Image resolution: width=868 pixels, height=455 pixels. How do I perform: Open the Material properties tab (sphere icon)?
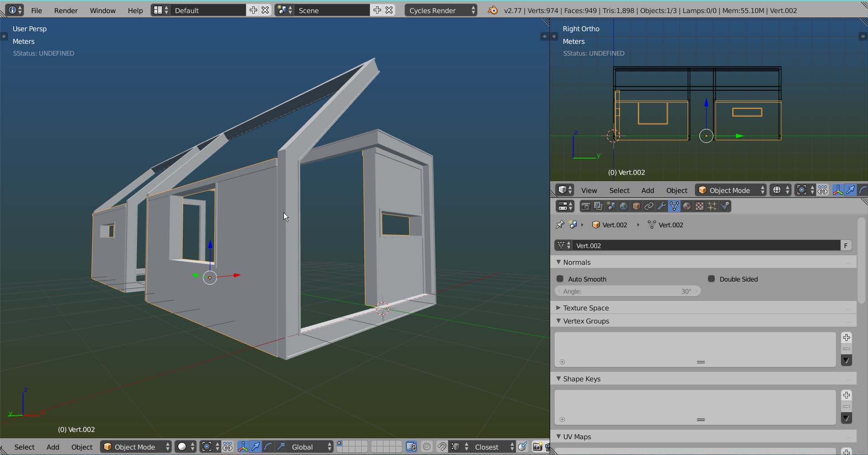pos(687,206)
